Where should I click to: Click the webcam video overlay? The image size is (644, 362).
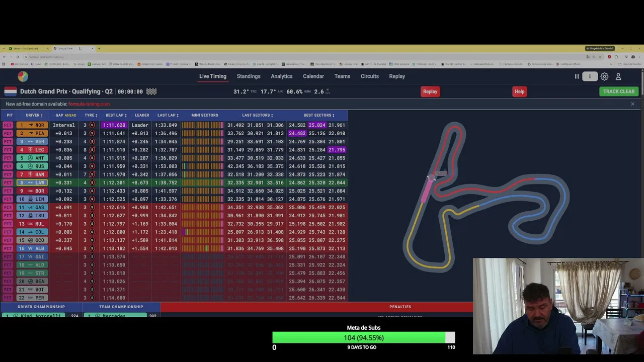(x=558, y=307)
